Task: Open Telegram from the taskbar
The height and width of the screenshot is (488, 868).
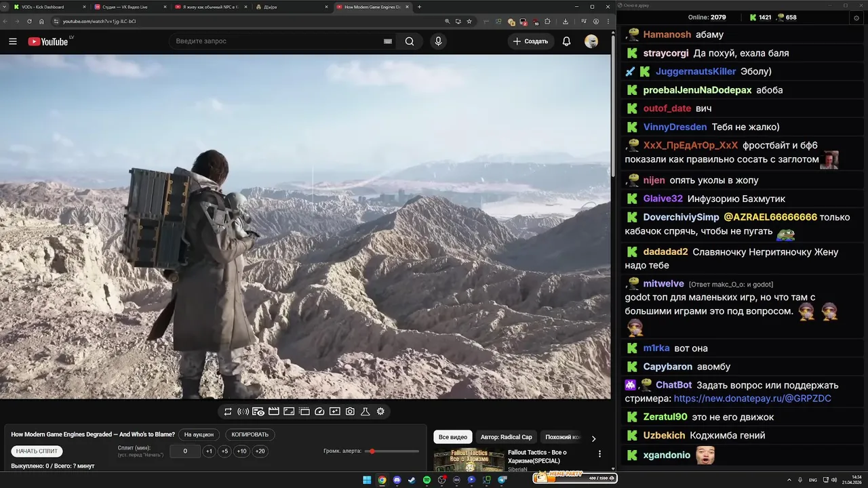Action: 502,480
